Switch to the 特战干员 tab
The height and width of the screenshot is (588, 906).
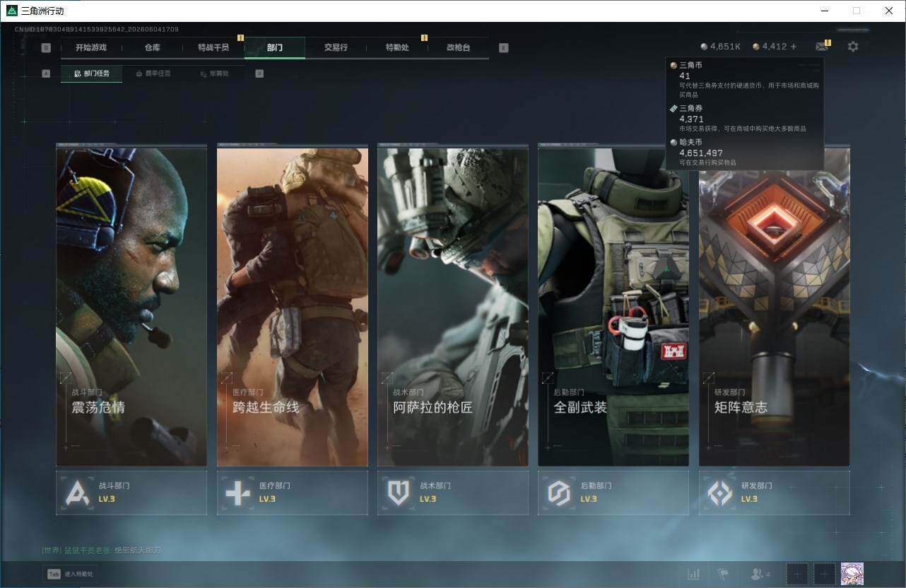point(213,47)
